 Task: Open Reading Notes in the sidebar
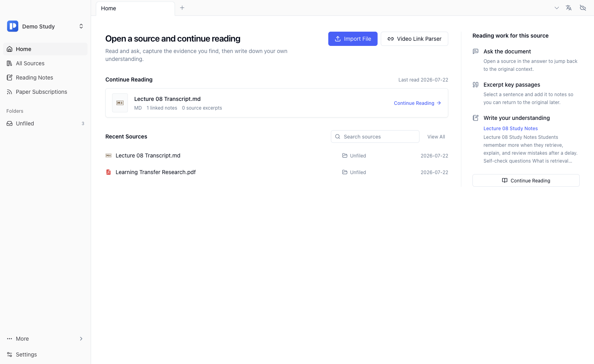click(x=46, y=78)
